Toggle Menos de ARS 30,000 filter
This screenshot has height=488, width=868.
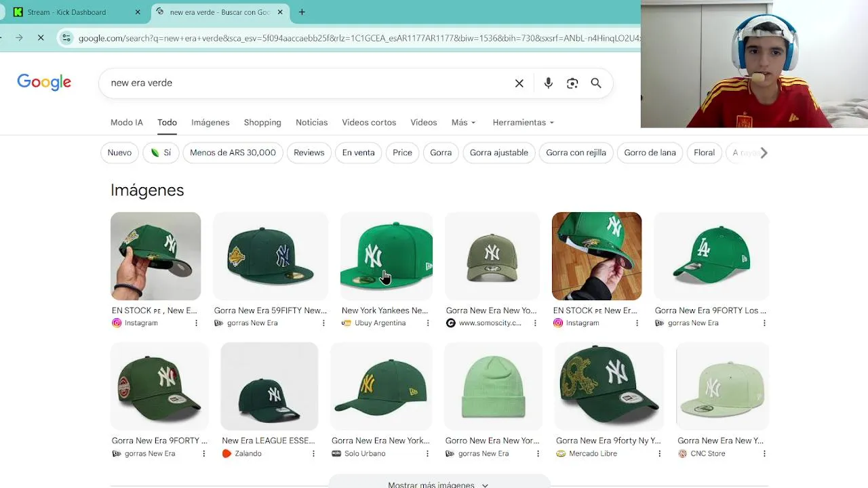233,152
